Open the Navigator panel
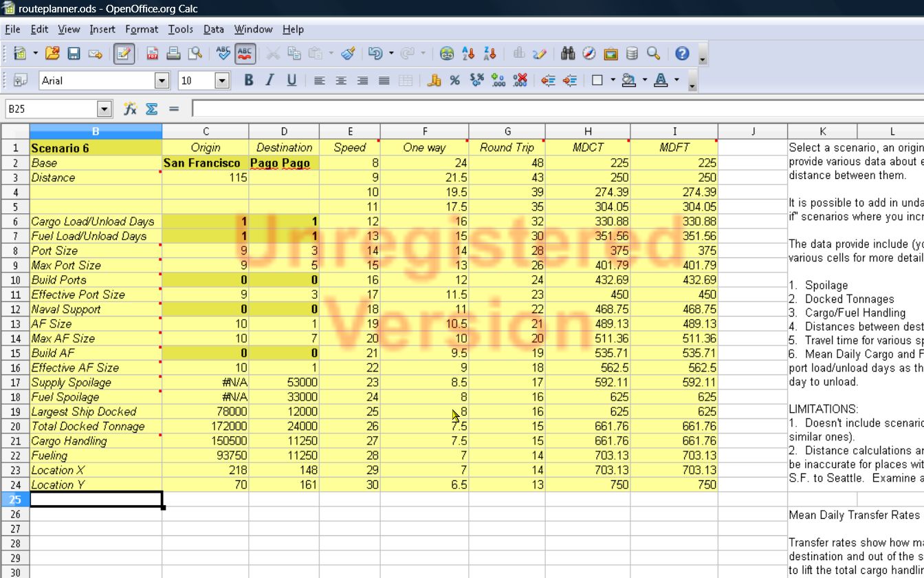The height and width of the screenshot is (578, 924). [588, 53]
